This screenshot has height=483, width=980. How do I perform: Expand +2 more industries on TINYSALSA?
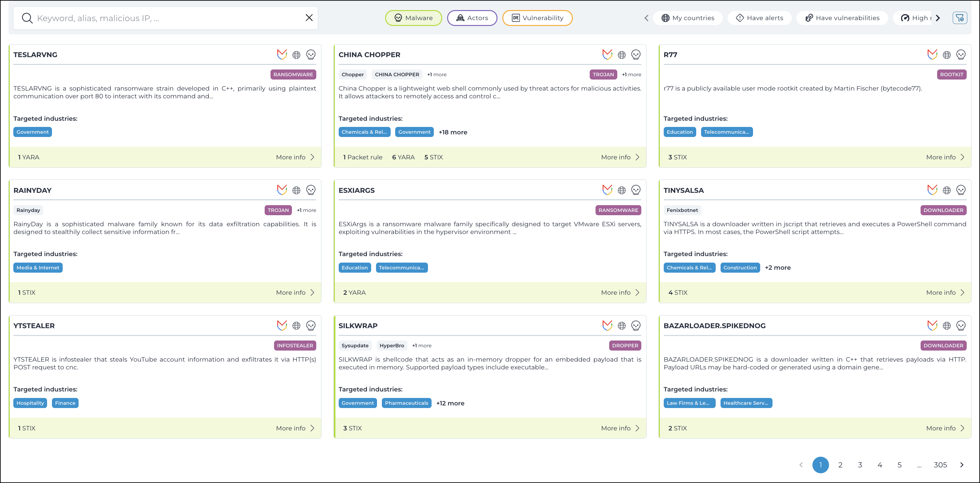click(778, 268)
